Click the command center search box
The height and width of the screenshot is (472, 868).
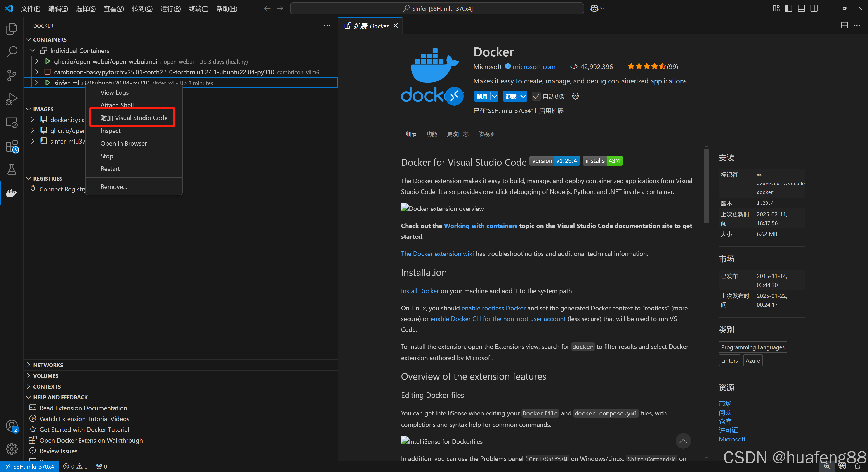coord(437,8)
